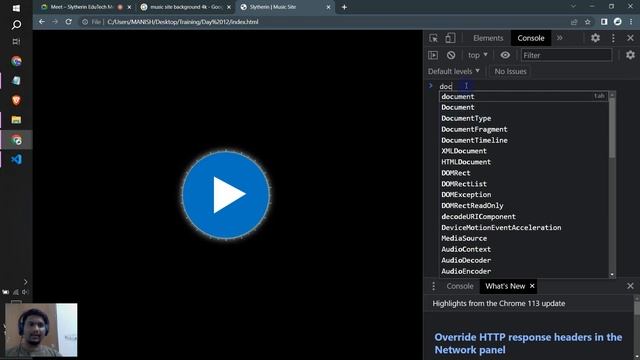Open console settings gear beside Filter
The height and width of the screenshot is (360, 640).
630,55
